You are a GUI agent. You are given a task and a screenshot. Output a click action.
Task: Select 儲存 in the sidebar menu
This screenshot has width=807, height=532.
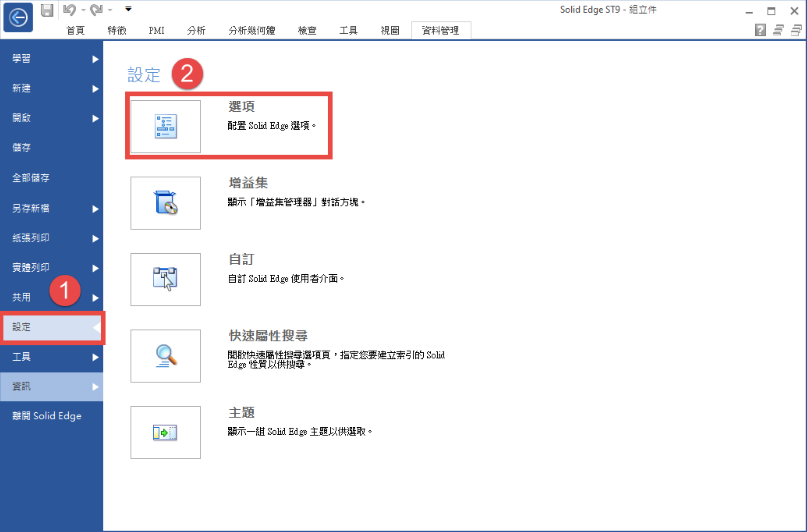click(x=52, y=148)
